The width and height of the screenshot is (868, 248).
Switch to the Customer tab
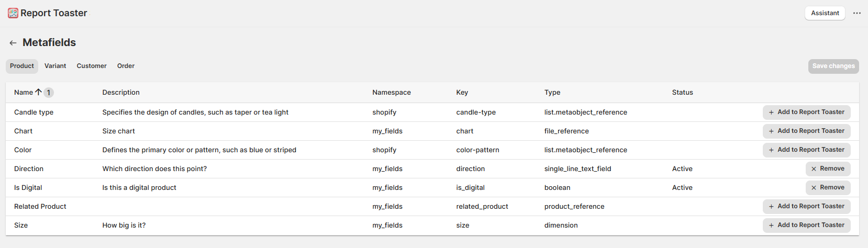pyautogui.click(x=92, y=66)
